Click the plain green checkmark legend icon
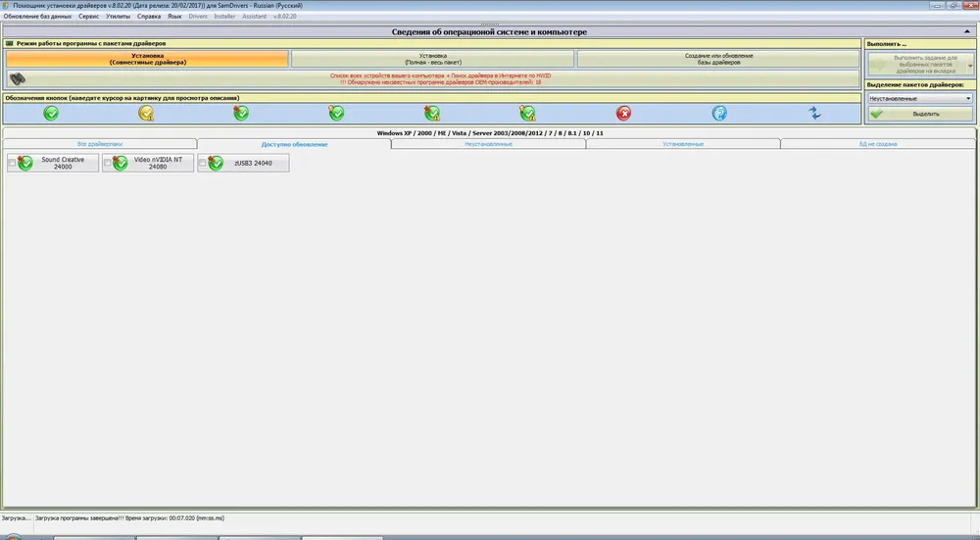The height and width of the screenshot is (540, 980). (x=51, y=113)
